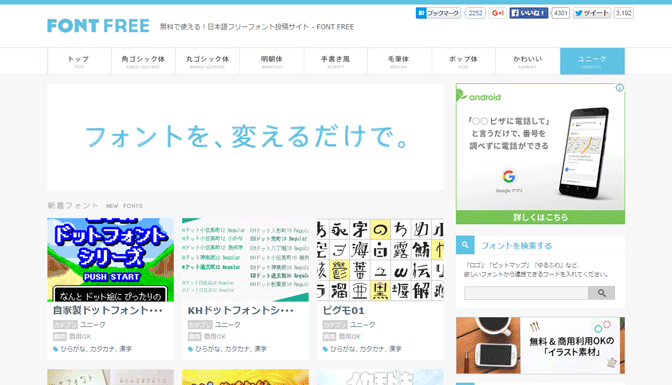
Task: Click ひらがな, カタカナ, 漢字 under KHドットフォント
Action: click(231, 349)
